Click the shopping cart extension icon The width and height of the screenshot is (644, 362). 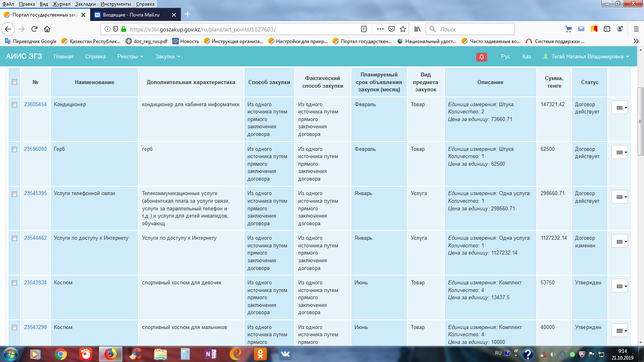(x=568, y=29)
